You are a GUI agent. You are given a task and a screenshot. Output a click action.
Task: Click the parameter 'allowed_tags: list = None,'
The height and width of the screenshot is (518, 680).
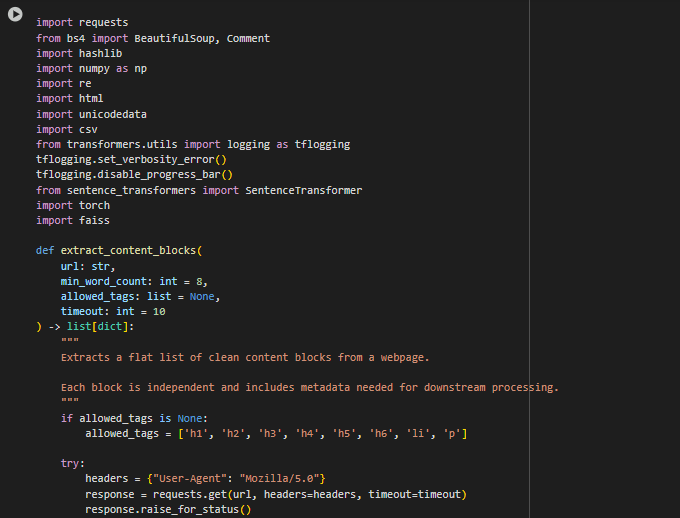point(141,297)
